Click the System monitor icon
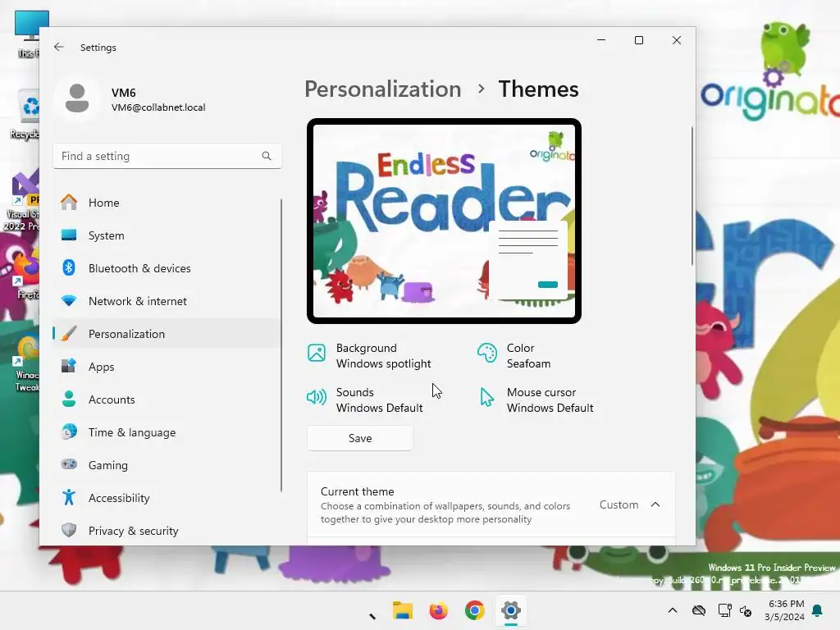Image resolution: width=840 pixels, height=630 pixels. (x=69, y=235)
